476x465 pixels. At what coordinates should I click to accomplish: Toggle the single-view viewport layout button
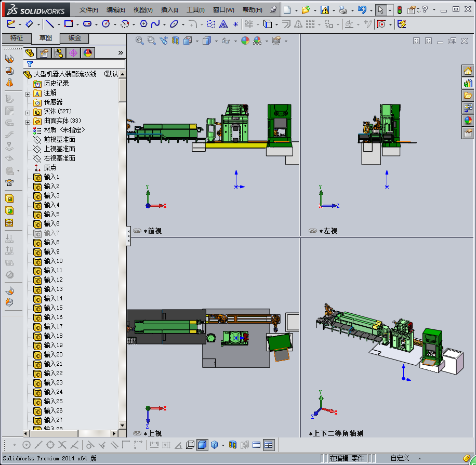pos(256,445)
